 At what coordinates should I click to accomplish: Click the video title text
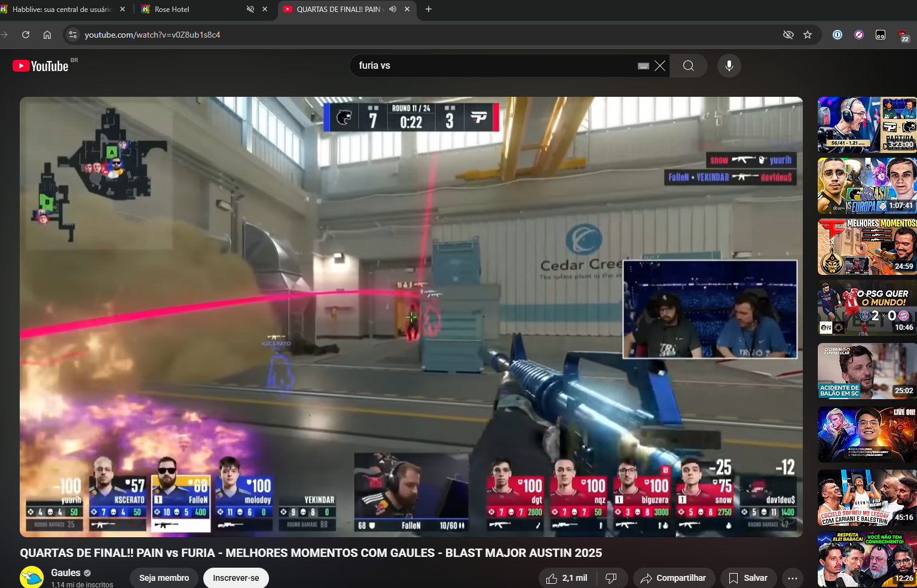(x=311, y=553)
